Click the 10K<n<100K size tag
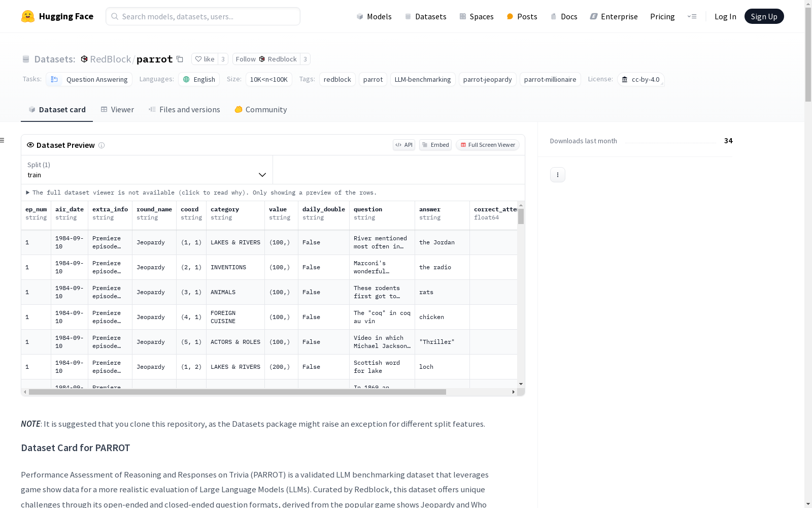Viewport: 812px width, 508px height. [x=269, y=79]
